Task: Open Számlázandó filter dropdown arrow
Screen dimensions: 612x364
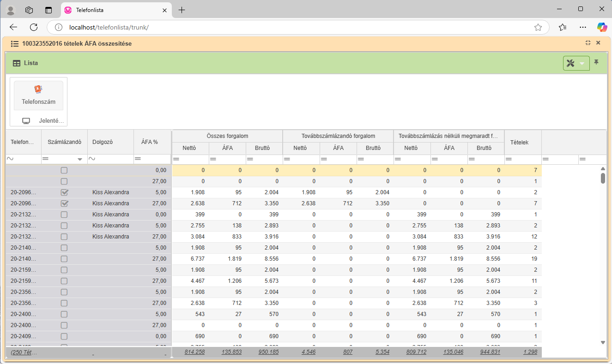Action: pos(80,159)
